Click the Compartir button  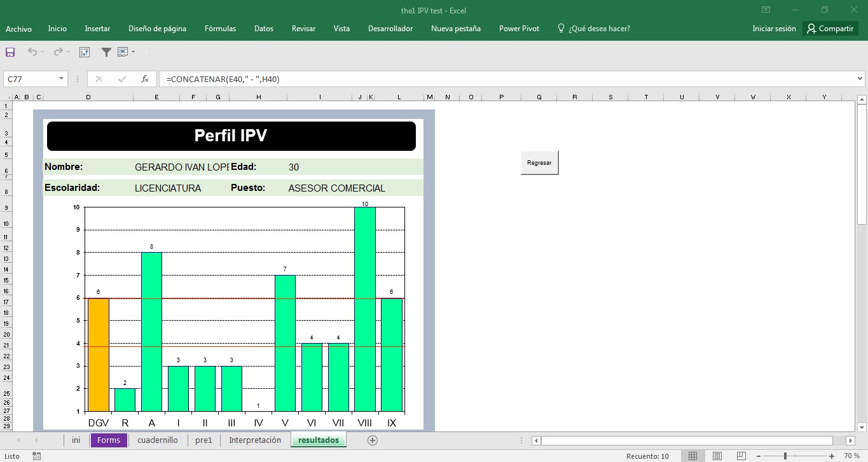[830, 28]
